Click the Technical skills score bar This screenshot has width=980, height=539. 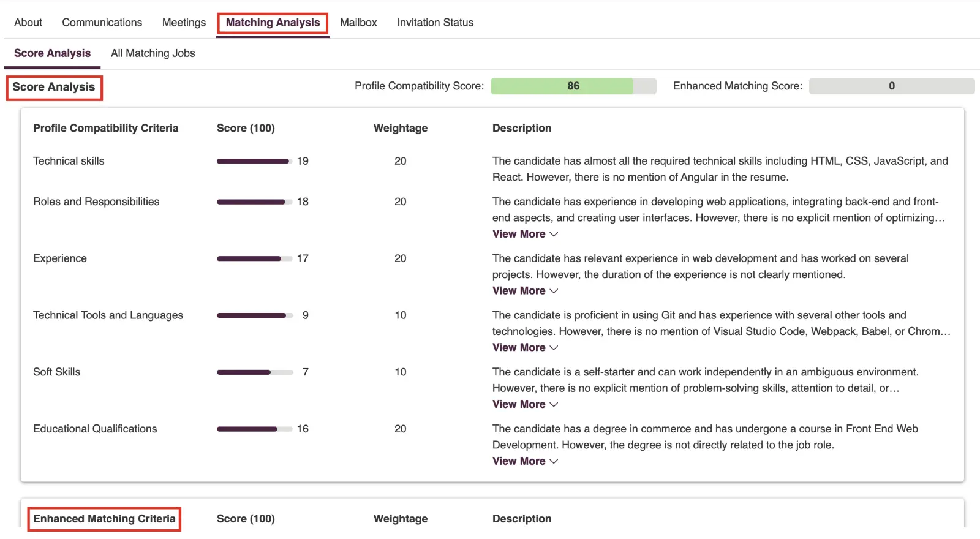click(x=254, y=161)
